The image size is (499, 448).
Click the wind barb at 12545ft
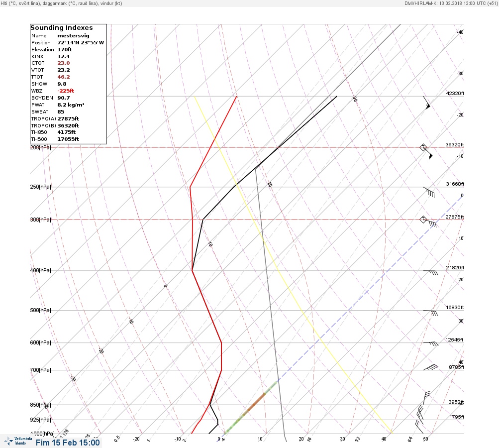[431, 343]
